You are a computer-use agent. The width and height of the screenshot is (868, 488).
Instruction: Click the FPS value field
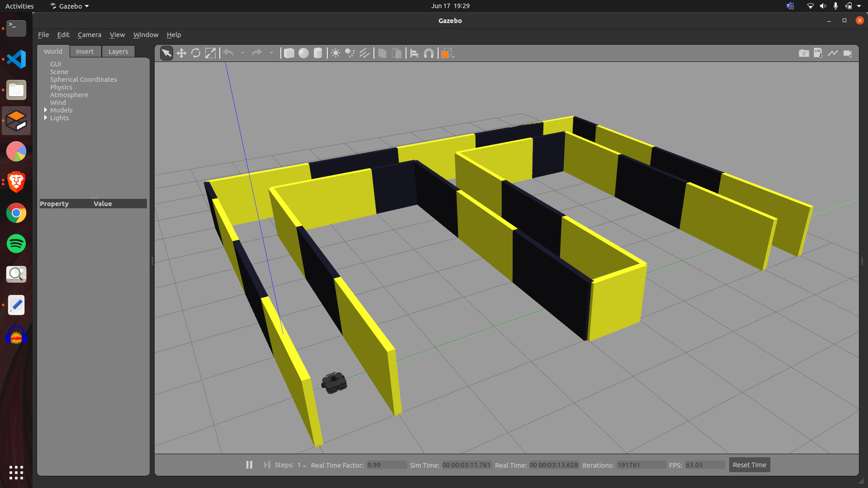pos(705,465)
